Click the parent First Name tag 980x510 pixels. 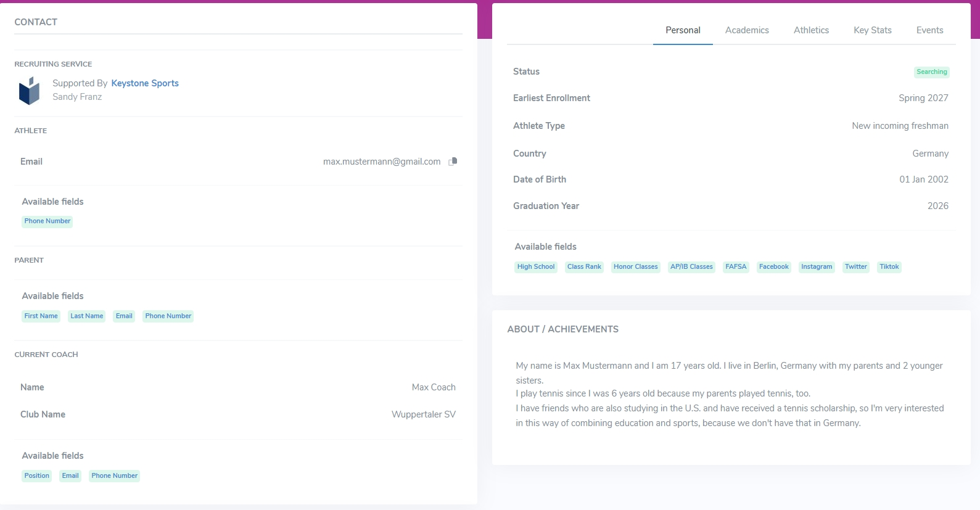pos(41,316)
